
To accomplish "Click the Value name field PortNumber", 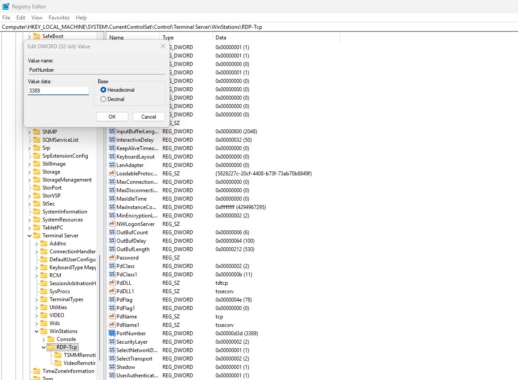I will [96, 70].
